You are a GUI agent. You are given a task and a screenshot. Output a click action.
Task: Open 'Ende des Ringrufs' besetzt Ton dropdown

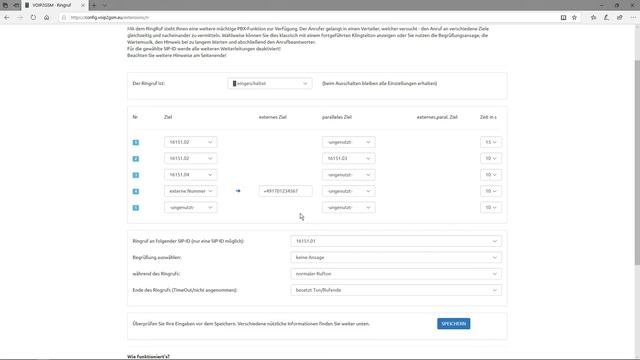click(396, 290)
